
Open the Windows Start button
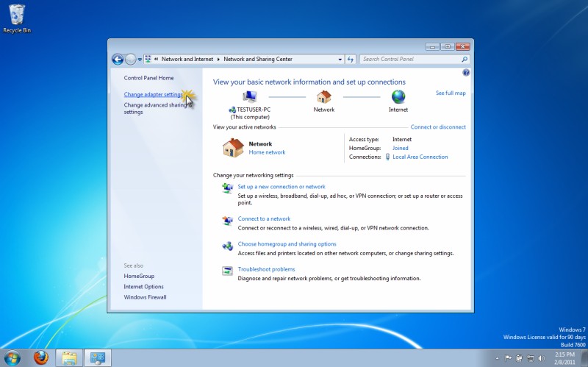(x=12, y=358)
